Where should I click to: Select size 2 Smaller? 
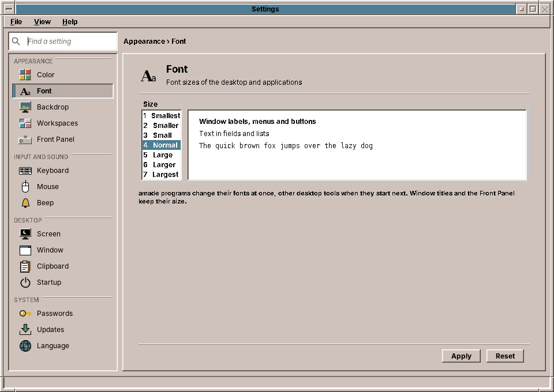162,126
